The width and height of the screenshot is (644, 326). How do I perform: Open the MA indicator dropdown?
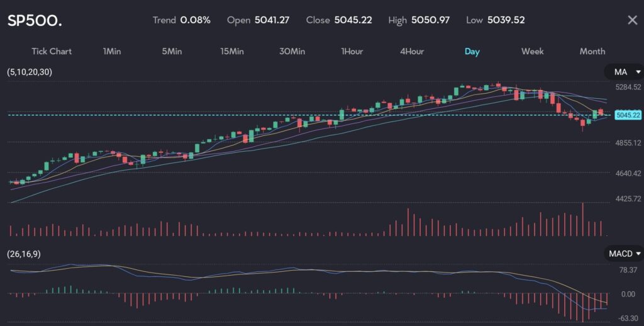click(624, 72)
